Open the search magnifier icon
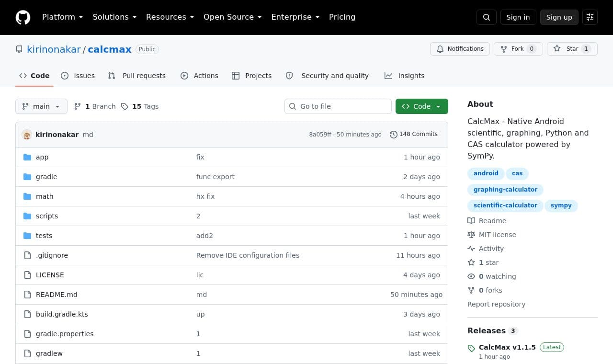Screen dimensions: 613x364 click(x=487, y=17)
